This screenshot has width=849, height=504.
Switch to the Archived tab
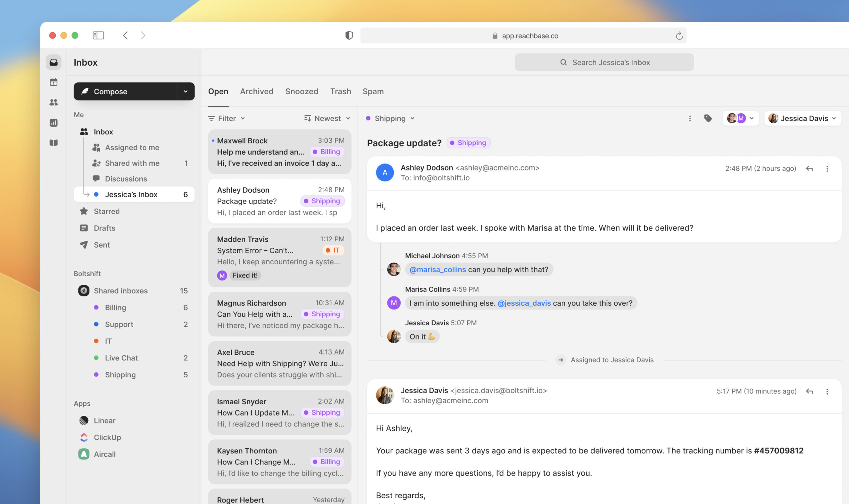(x=257, y=91)
